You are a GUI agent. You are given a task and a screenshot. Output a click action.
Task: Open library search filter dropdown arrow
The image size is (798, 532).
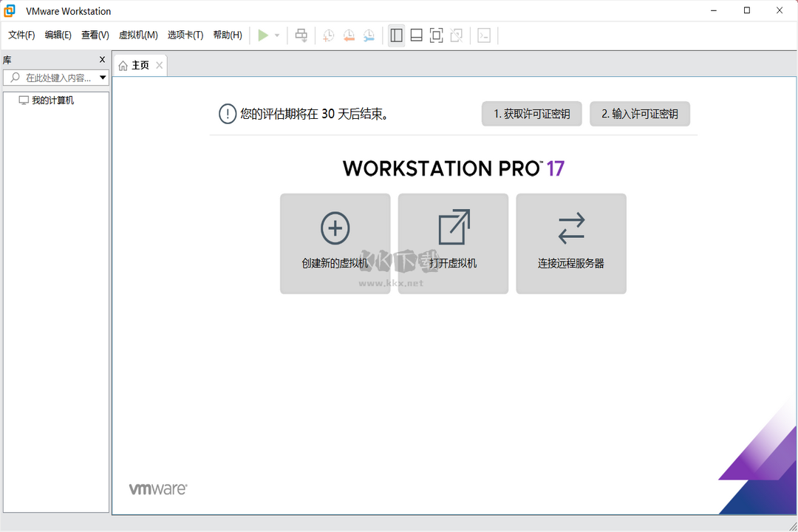(103, 77)
